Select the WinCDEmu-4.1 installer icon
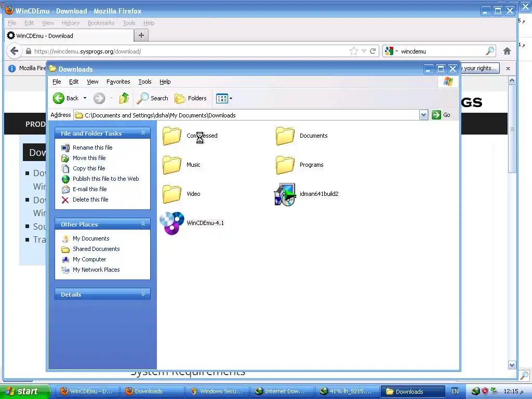Image resolution: width=532 pixels, height=399 pixels. tap(172, 223)
